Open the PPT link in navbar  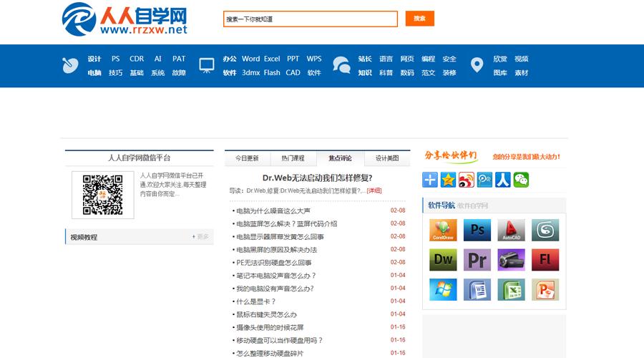(293, 59)
